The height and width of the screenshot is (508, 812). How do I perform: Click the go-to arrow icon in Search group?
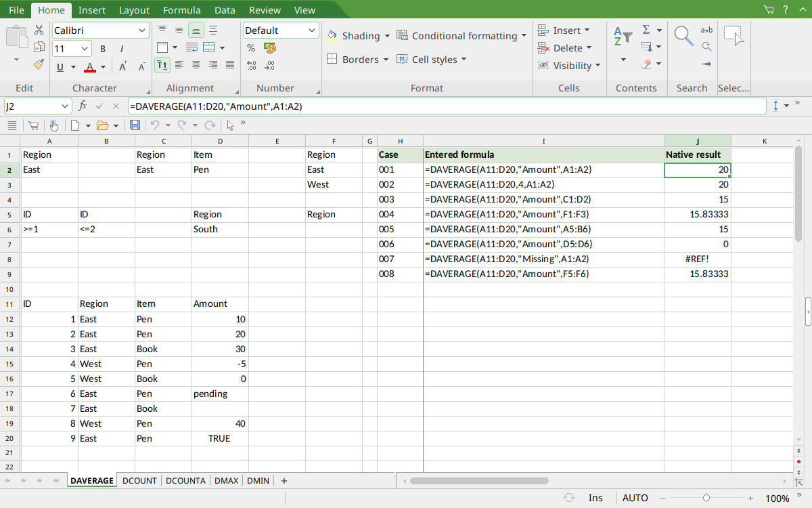tap(706, 64)
